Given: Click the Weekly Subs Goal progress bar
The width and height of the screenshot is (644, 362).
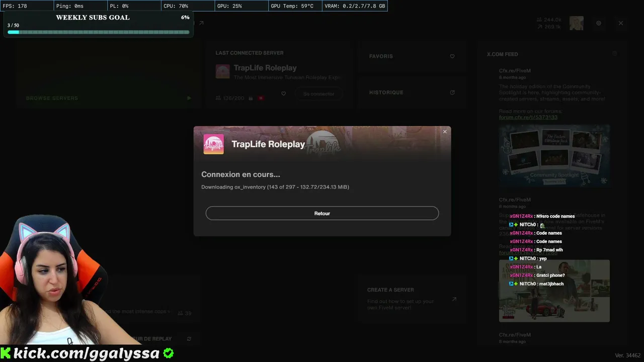Looking at the screenshot, I should pos(99,32).
